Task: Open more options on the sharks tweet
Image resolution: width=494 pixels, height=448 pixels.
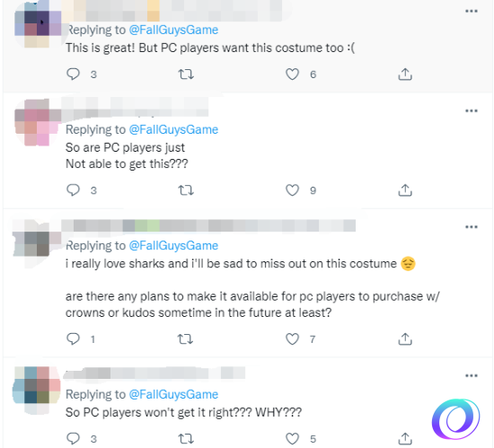Action: (x=472, y=227)
